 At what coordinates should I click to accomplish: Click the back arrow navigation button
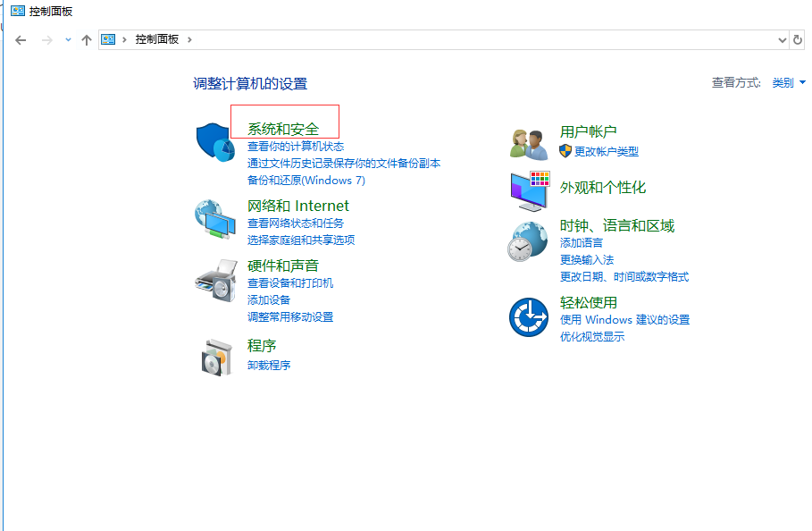click(21, 40)
